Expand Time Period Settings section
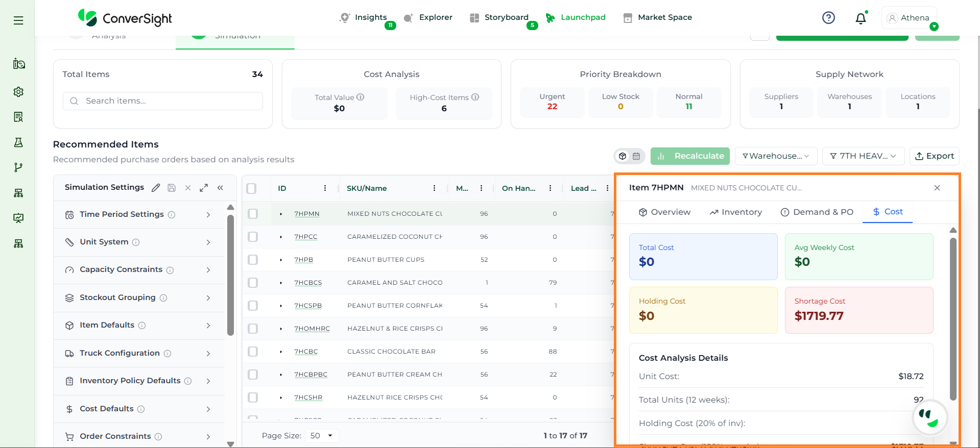 coord(139,215)
